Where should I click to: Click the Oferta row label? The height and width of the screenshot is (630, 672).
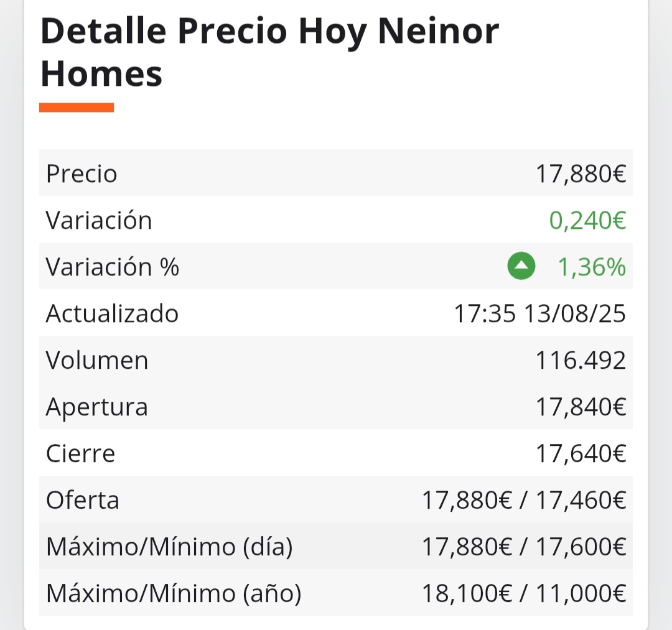82,500
